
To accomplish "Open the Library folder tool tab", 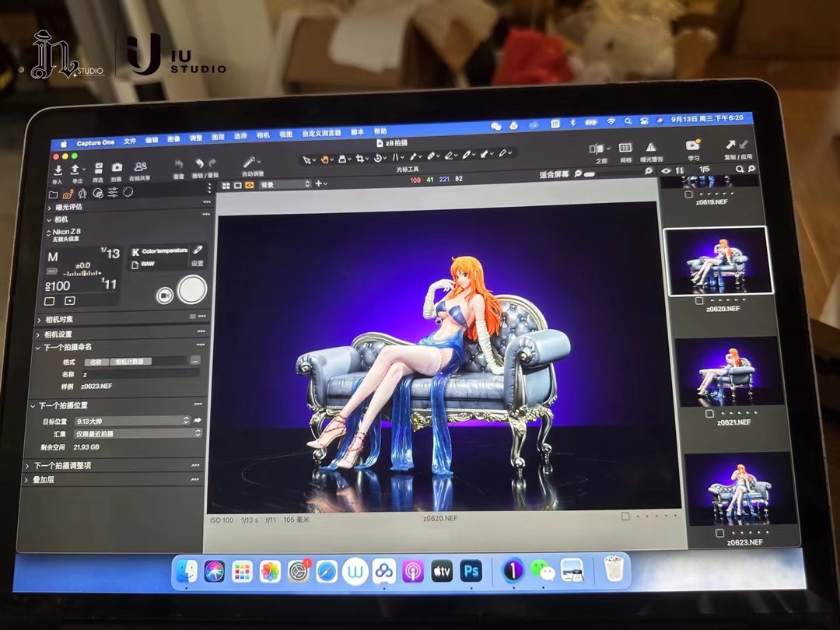I will pos(53,194).
